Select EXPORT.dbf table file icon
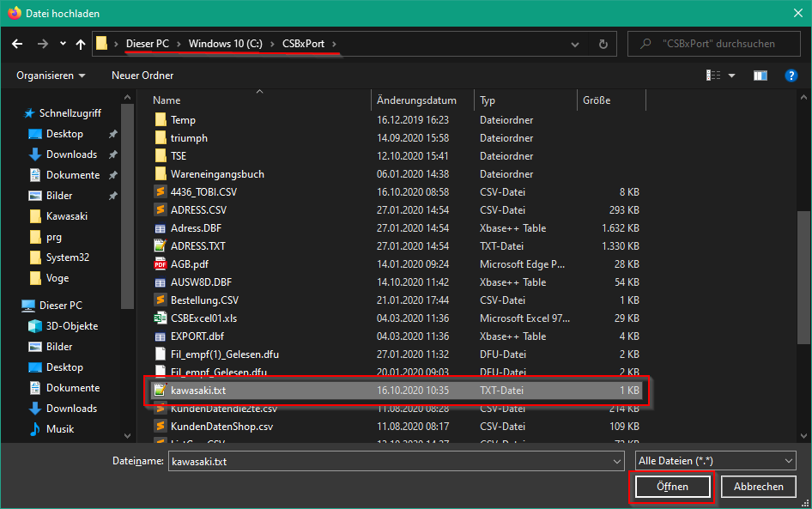Image resolution: width=812 pixels, height=509 pixels. 161,336
